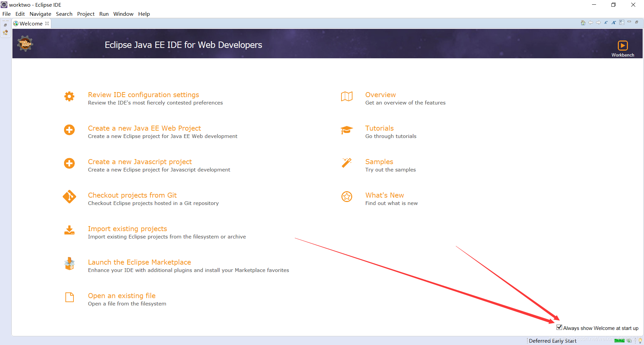
Task: Reduce the Welcome page font size
Action: (606, 23)
